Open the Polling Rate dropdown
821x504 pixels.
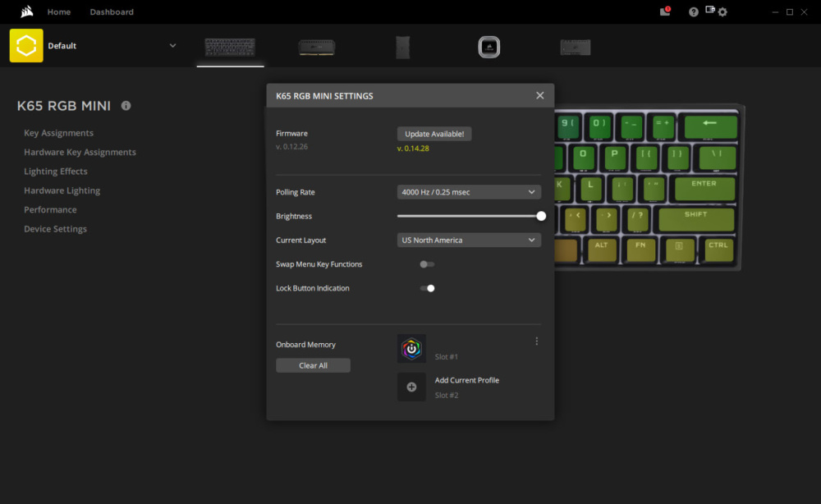click(x=469, y=192)
